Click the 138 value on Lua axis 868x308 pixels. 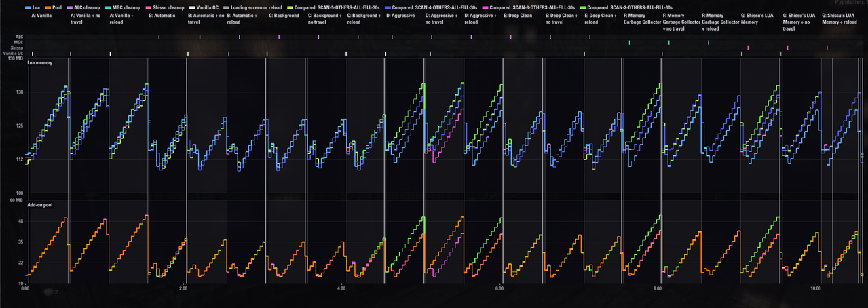(x=19, y=92)
